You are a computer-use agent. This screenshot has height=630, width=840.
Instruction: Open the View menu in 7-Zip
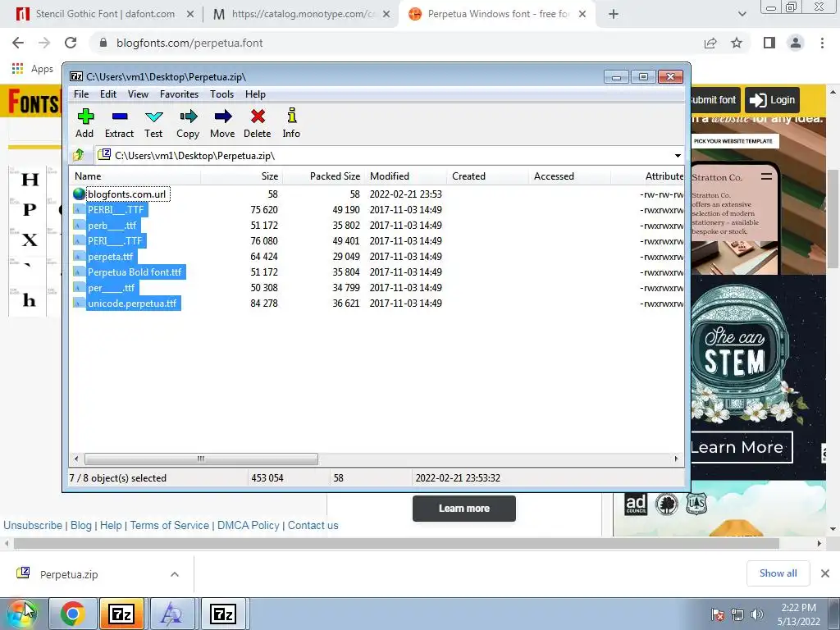(138, 94)
